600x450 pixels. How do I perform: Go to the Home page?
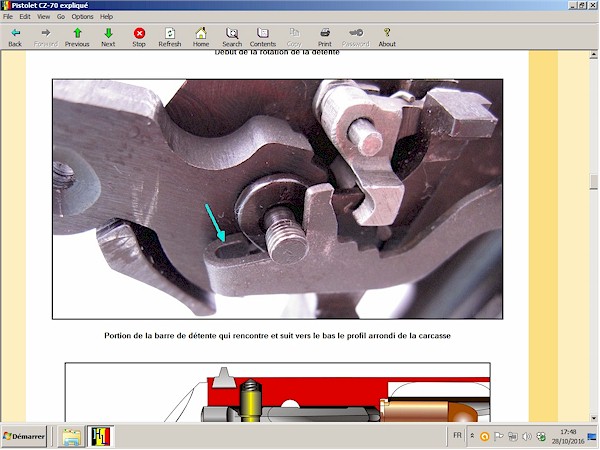201,37
